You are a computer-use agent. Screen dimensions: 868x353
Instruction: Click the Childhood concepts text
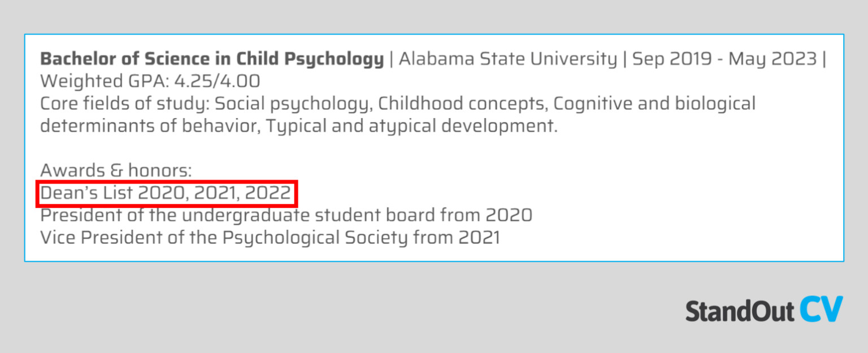(x=462, y=104)
